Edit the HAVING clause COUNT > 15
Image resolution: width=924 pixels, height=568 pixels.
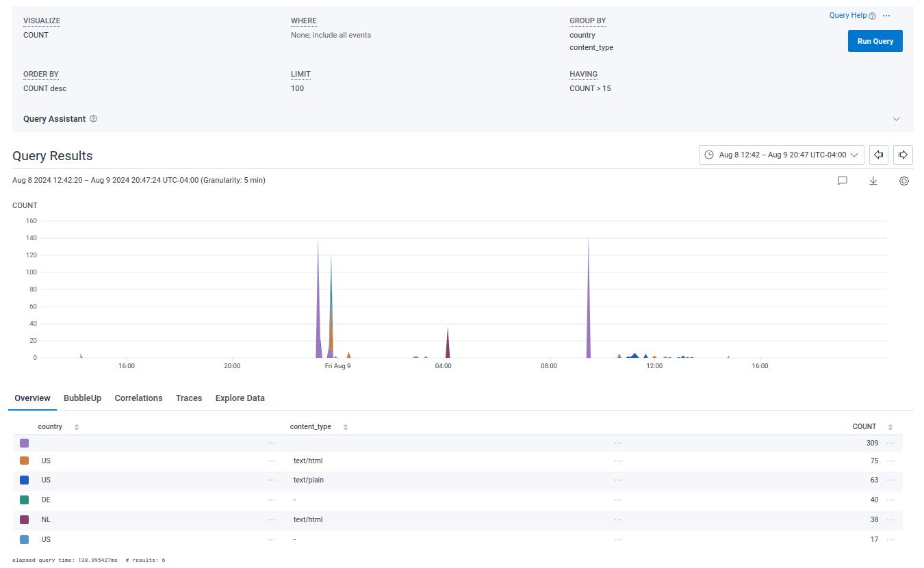pos(590,88)
